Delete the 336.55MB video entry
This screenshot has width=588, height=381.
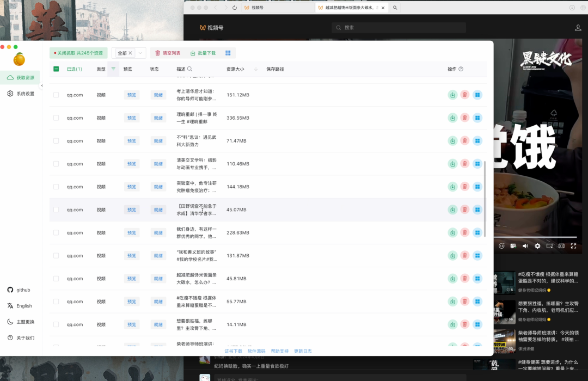464,118
